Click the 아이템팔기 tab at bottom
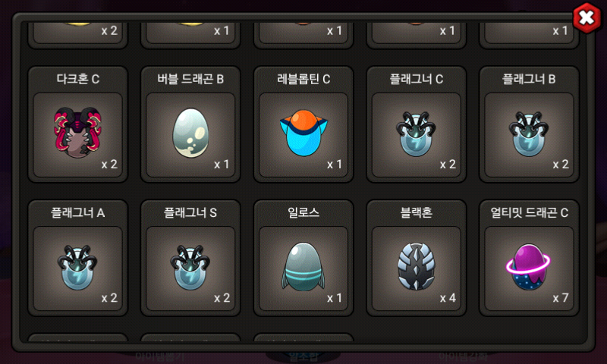The image size is (607, 364). 159,356
